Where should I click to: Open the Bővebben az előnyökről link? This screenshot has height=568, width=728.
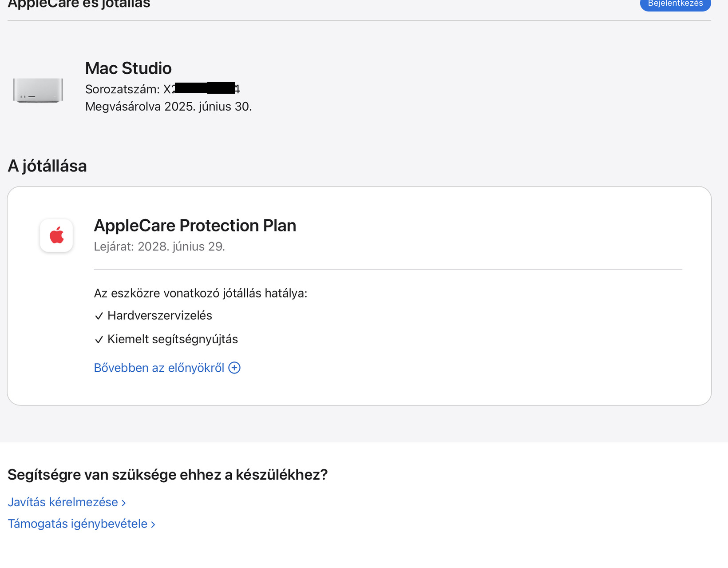(x=159, y=368)
